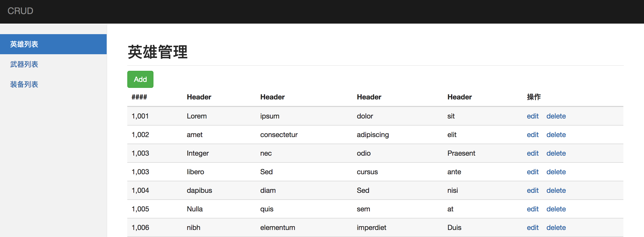Screen dimensions: 644x237
Task: Click the cell reading sit
Action: 451,116
